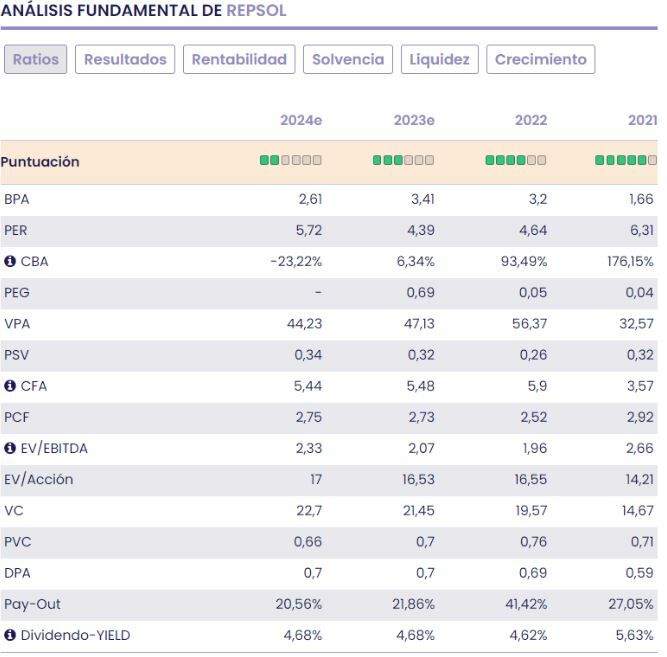Viewport: 667px width, 657px height.
Task: Click the 2021 column header
Action: coord(642,121)
